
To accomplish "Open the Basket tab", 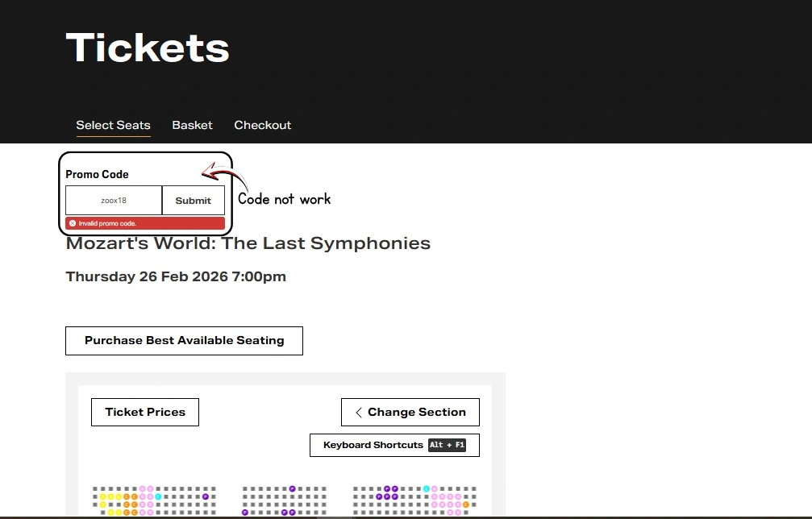I will point(192,125).
